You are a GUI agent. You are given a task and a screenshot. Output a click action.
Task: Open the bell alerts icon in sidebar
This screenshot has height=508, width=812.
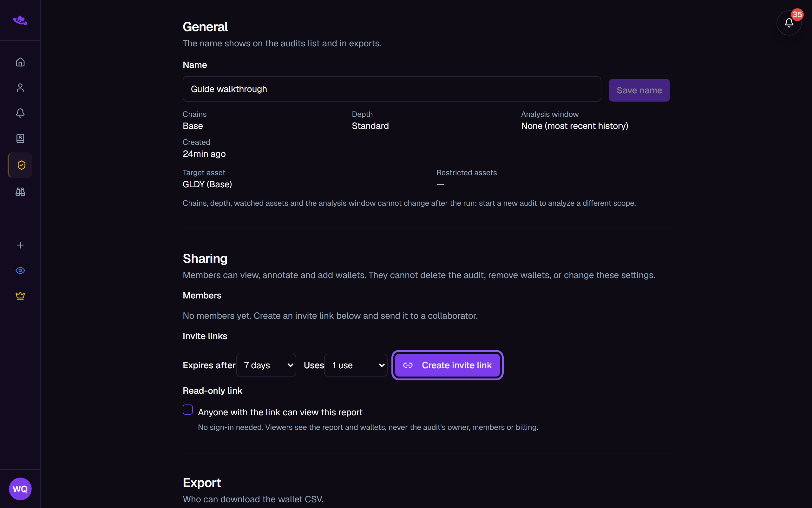[x=20, y=113]
